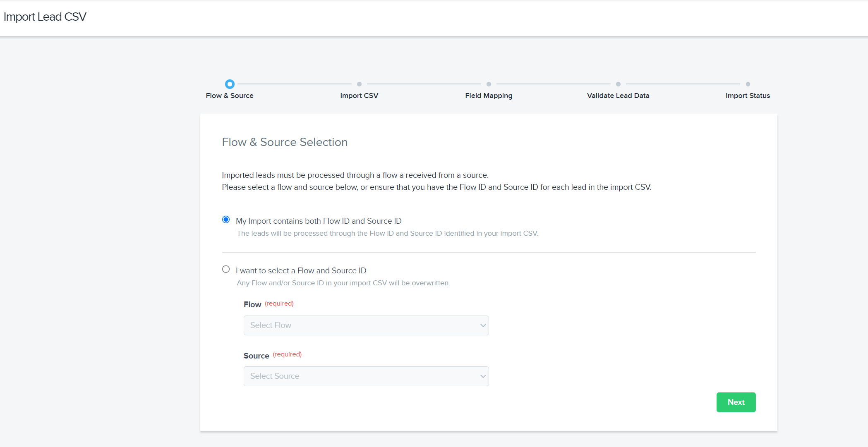The height and width of the screenshot is (447, 868).
Task: Click 'I want to select a Flow' label text
Action: pos(301,271)
